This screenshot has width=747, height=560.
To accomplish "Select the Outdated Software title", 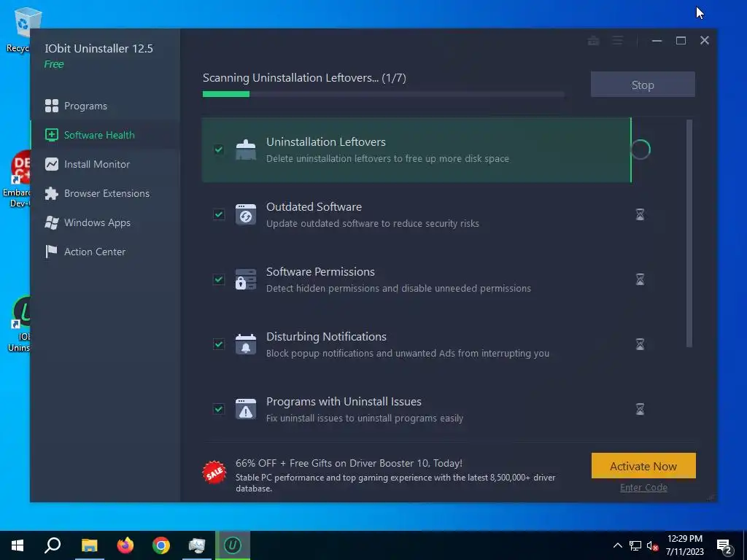I will point(314,206).
